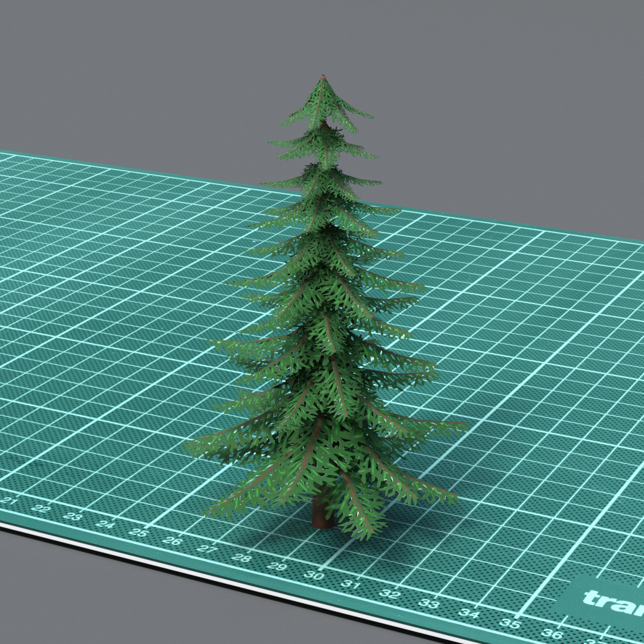Click the number 26 on the mat ruler
The height and width of the screenshot is (644, 644).
172,541
